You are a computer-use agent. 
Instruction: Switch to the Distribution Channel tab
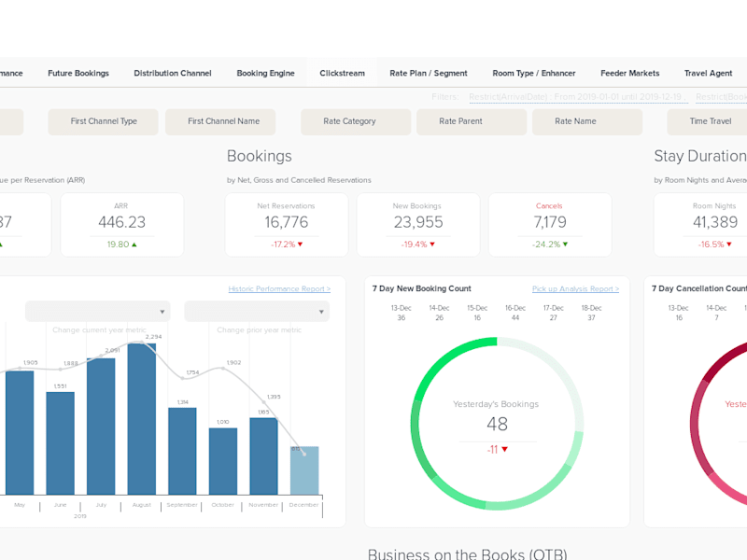click(173, 73)
